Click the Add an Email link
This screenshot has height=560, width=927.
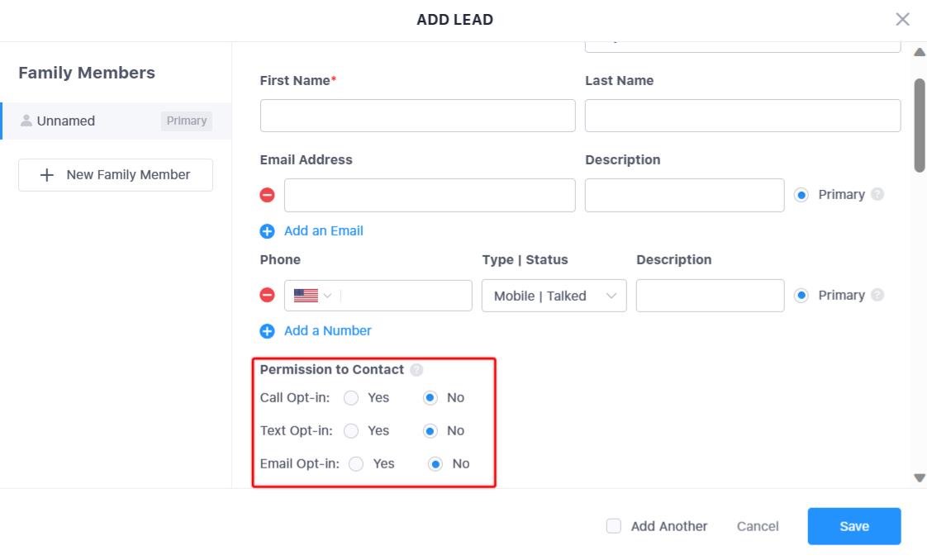323,231
